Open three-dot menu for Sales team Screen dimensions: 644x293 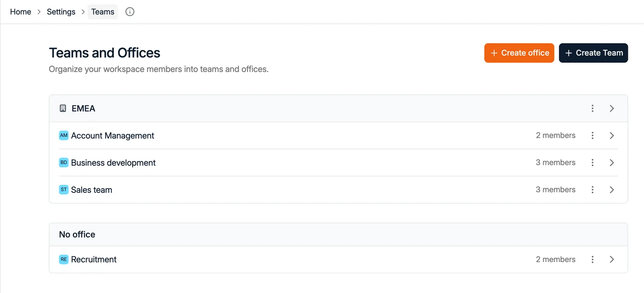tap(592, 190)
